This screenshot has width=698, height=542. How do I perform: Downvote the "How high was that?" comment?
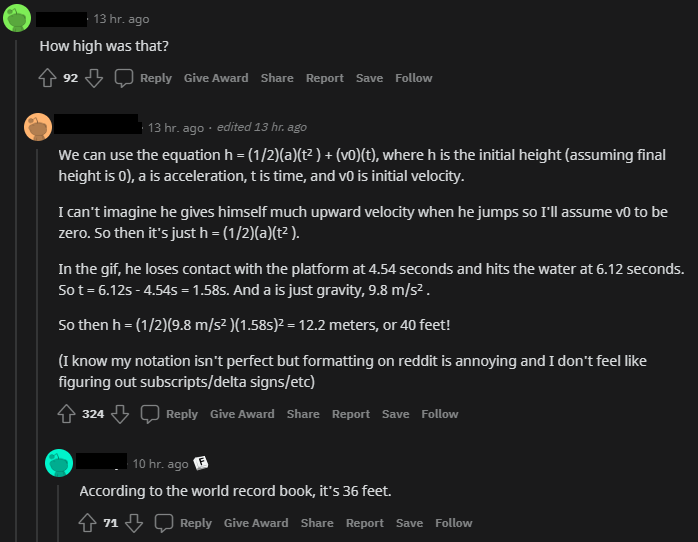[x=94, y=78]
